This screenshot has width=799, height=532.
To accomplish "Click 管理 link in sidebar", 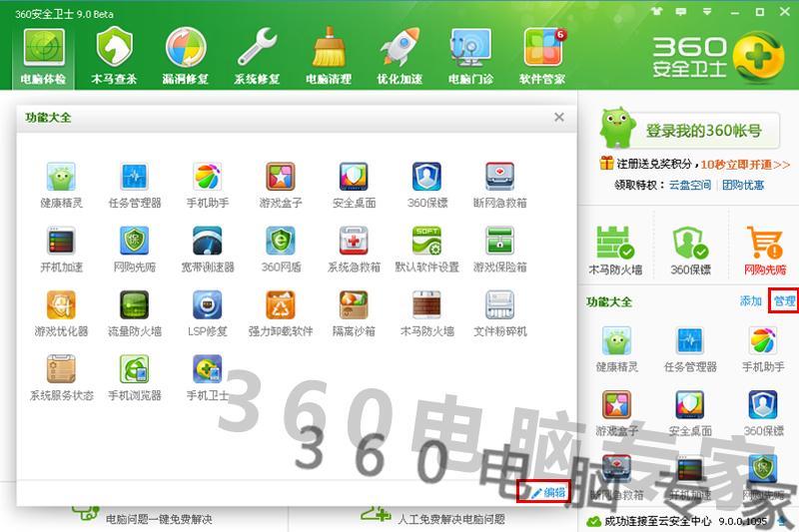I will [784, 300].
